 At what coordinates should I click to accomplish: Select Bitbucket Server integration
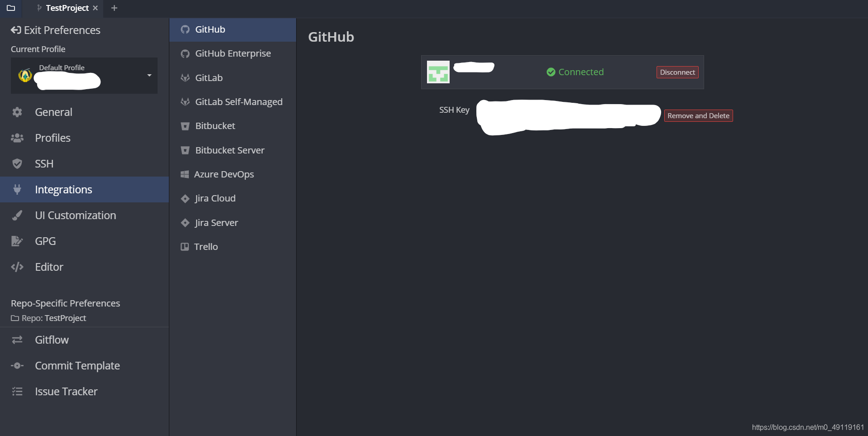point(233,150)
